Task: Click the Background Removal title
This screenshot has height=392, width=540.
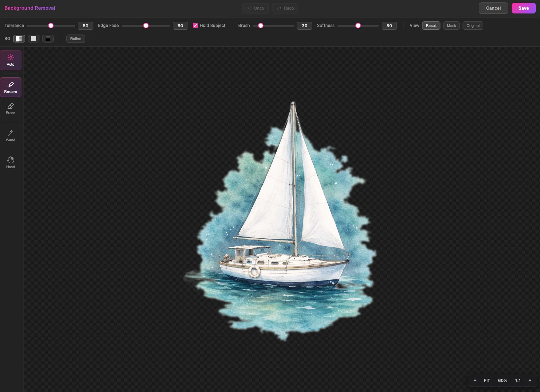Action: coord(30,8)
